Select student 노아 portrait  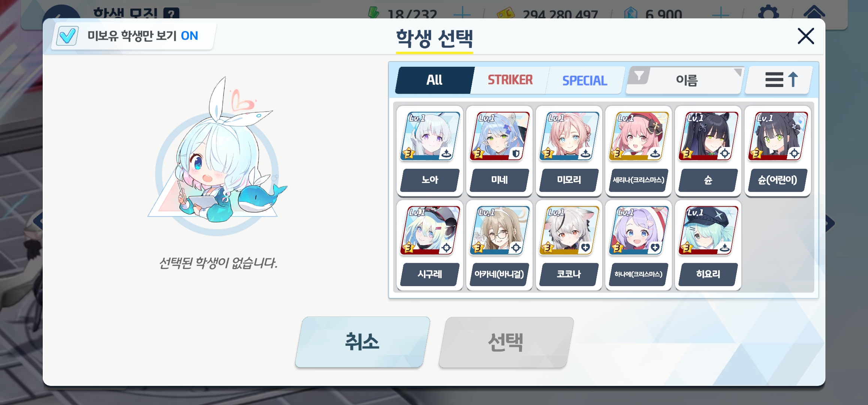tap(430, 136)
